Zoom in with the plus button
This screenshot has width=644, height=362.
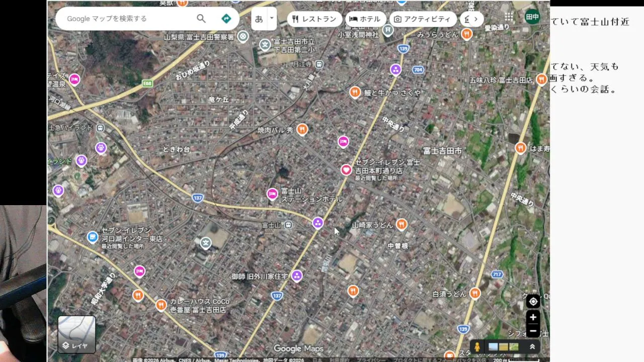533,317
